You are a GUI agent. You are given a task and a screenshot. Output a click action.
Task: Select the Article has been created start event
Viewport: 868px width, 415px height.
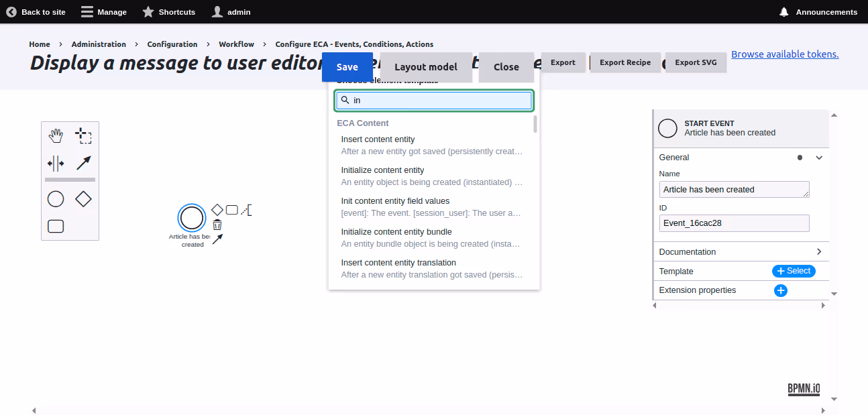click(192, 218)
